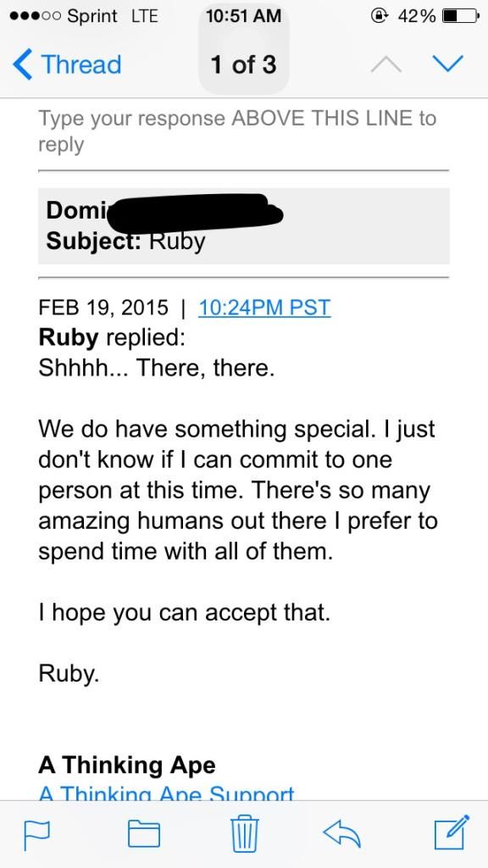Tap the rotation lock status icon
The image size is (488, 868).
(x=380, y=16)
